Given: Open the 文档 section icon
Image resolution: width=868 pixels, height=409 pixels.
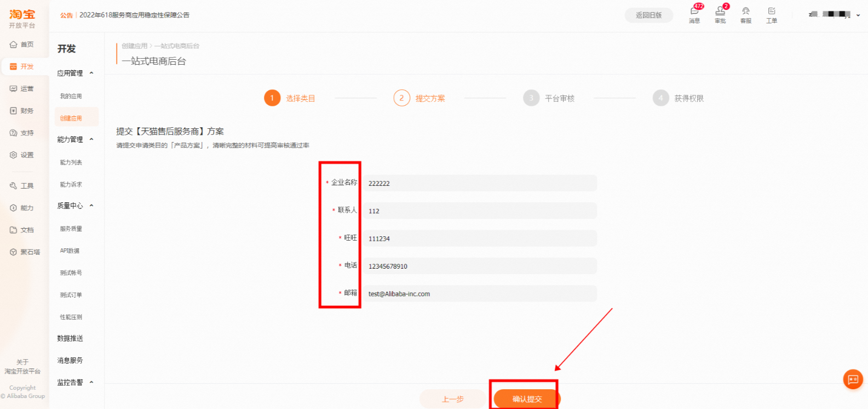Looking at the screenshot, I should pos(13,230).
